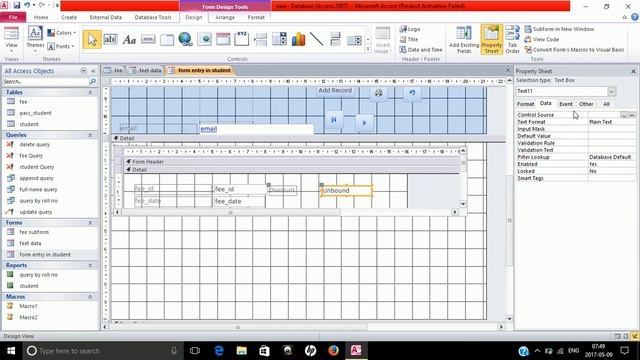The image size is (640, 360).
Task: Collapse the Tables group
Action: point(90,92)
